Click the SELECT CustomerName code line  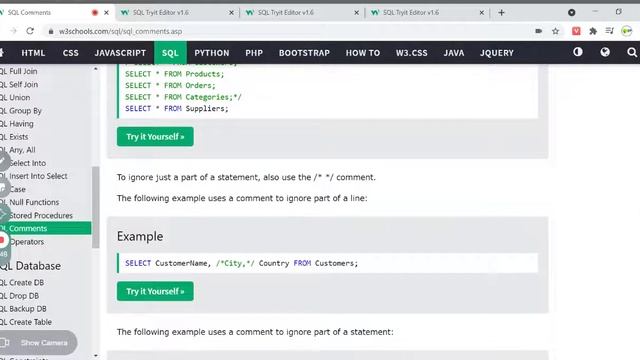pos(241,263)
